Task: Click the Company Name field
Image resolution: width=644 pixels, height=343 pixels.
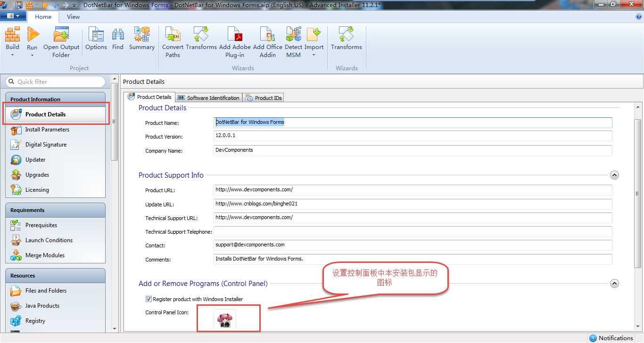Action: click(x=413, y=150)
